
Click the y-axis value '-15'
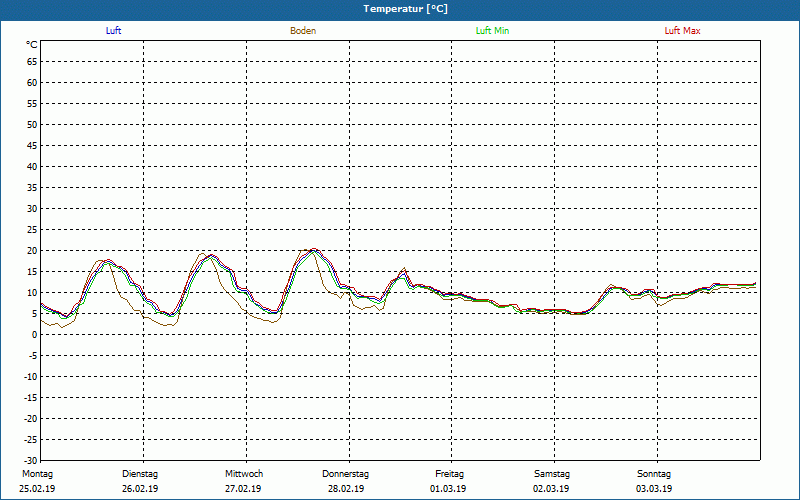coord(31,398)
